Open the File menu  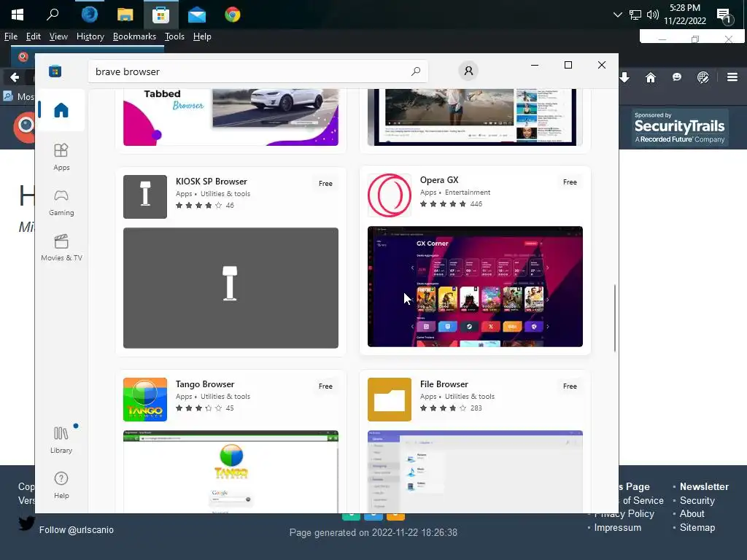pyautogui.click(x=10, y=36)
